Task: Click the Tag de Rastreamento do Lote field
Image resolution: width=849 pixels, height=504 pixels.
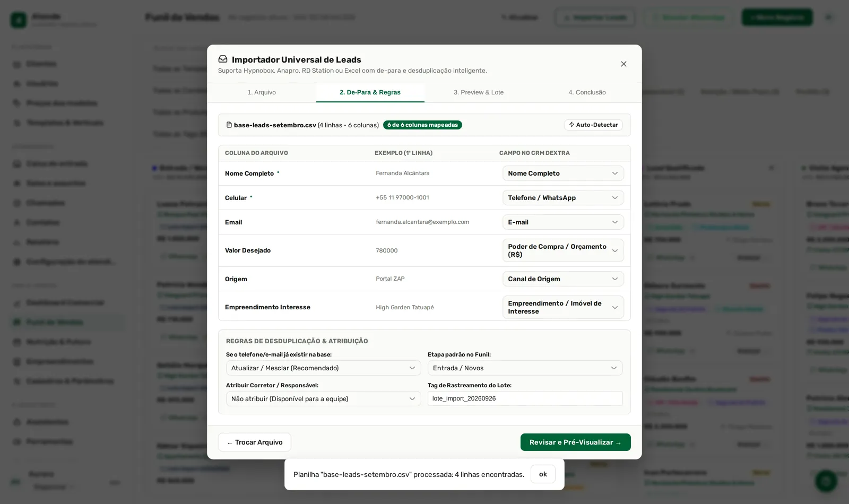Action: [x=525, y=398]
